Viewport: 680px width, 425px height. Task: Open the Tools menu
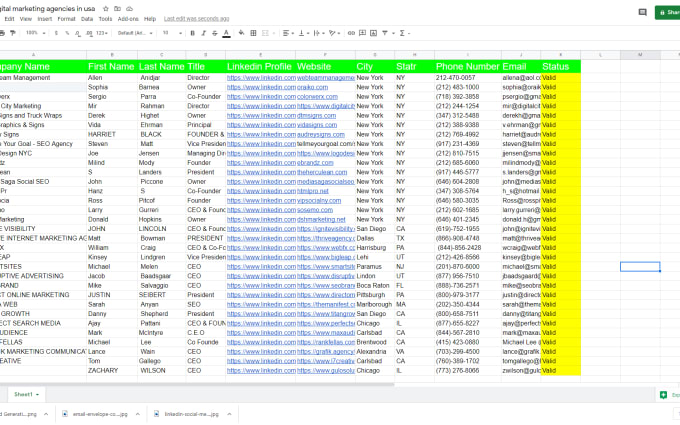(x=105, y=19)
